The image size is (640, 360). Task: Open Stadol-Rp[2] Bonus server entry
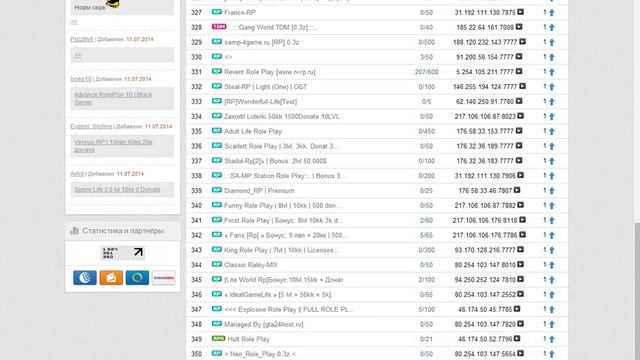275,161
